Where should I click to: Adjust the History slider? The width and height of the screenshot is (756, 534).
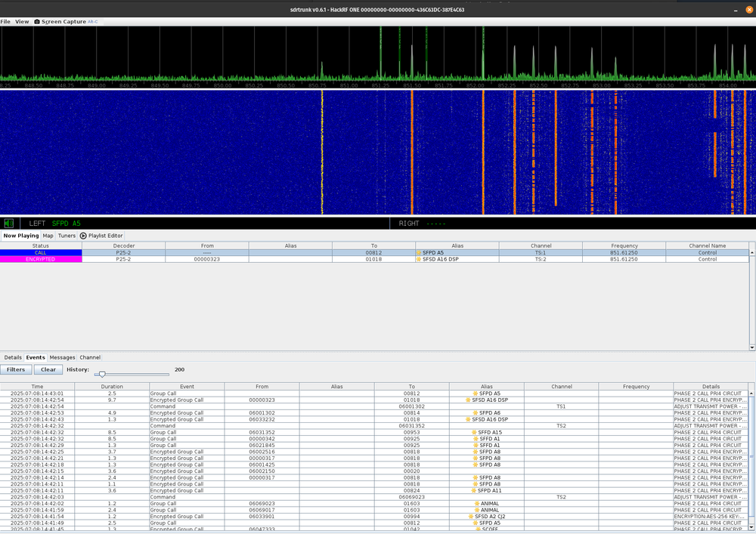[104, 373]
